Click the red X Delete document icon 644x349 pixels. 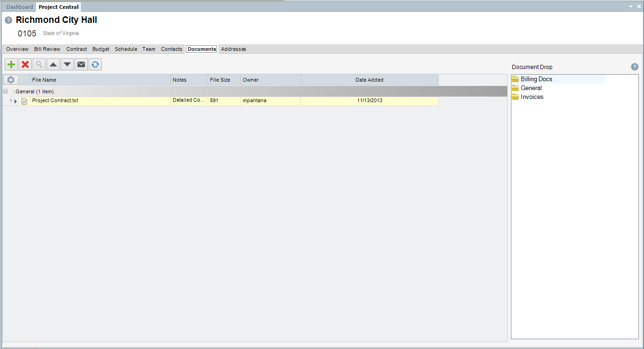25,64
